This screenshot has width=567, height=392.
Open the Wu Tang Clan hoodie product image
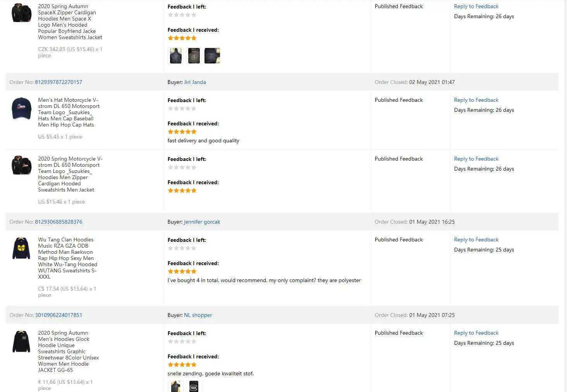coord(21,248)
